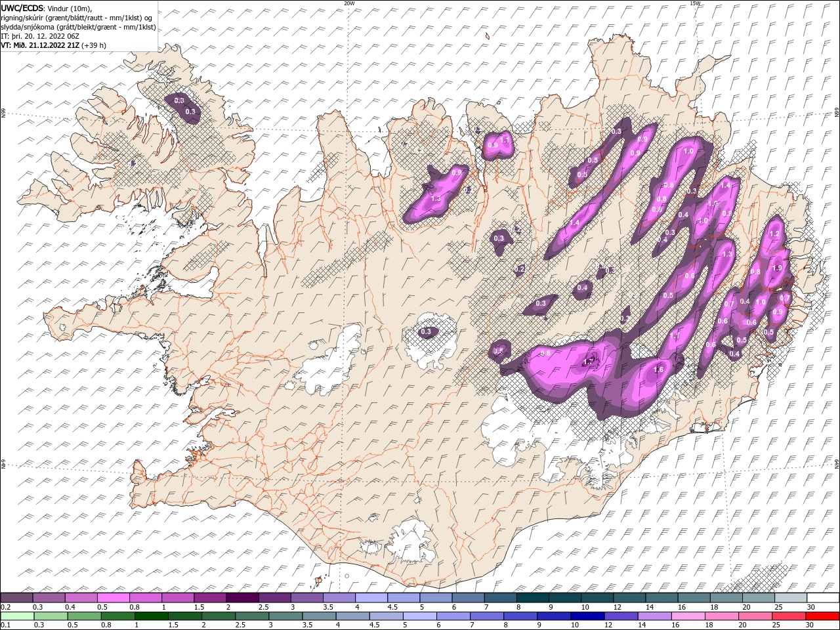
Task: Click 'IT: þri. 20. 12. 2022 06Z' text
Action: coord(40,36)
